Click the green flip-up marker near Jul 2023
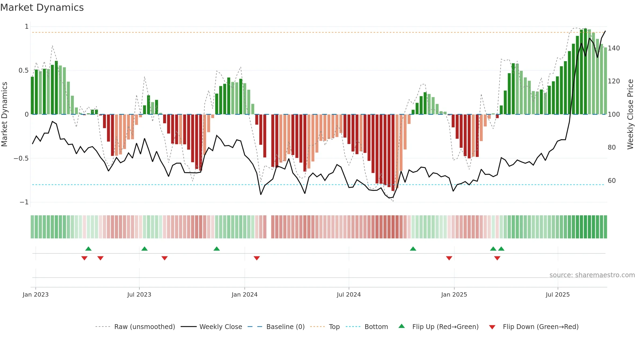Image resolution: width=644 pixels, height=362 pixels. (145, 249)
